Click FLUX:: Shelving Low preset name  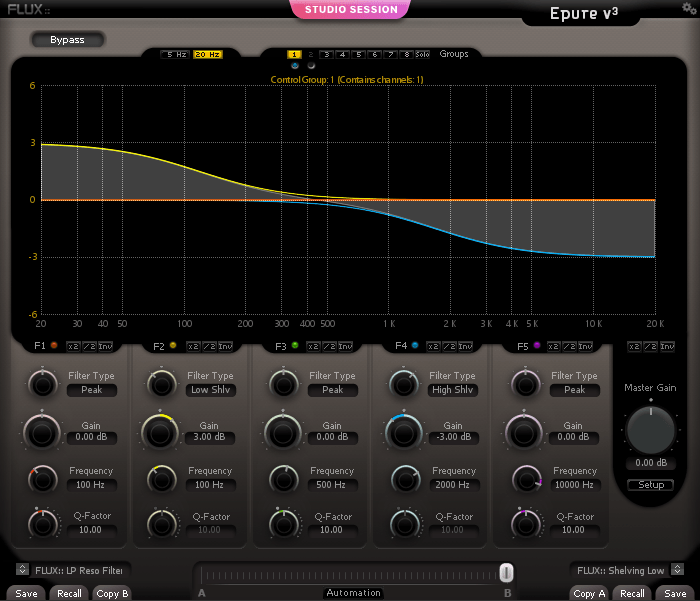click(x=621, y=571)
